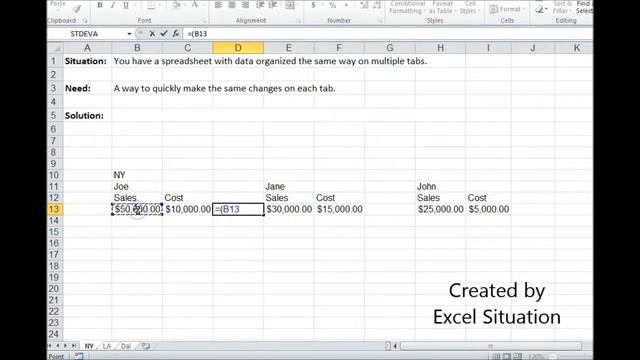This screenshot has width=640, height=360.
Task: Click the decrease indent icon
Action: pos(260,5)
